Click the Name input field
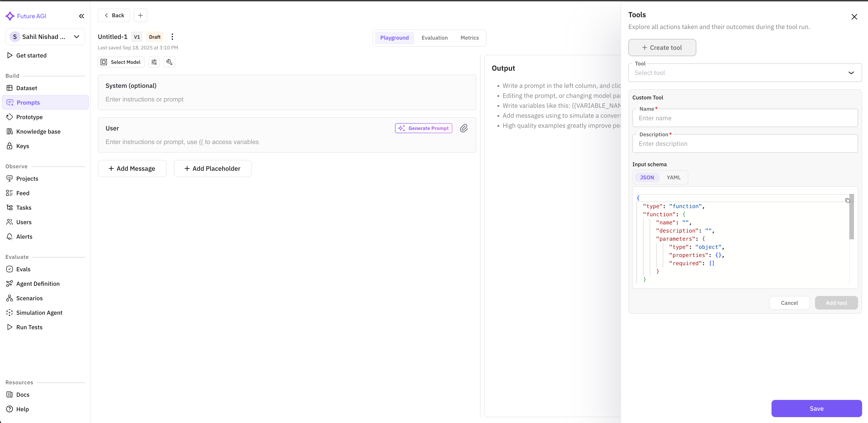This screenshot has width=868, height=423. click(x=745, y=118)
